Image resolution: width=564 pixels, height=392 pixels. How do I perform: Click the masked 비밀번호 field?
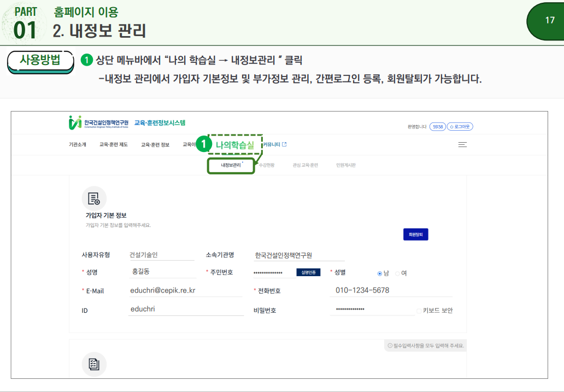(372, 309)
